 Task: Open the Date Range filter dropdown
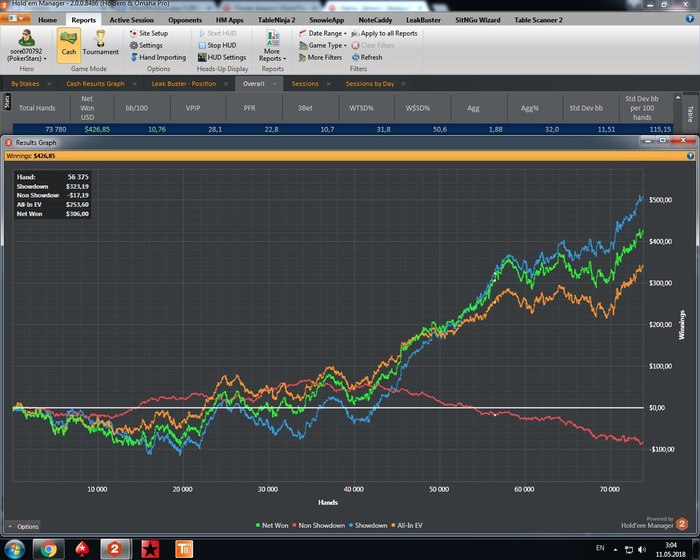(x=322, y=33)
